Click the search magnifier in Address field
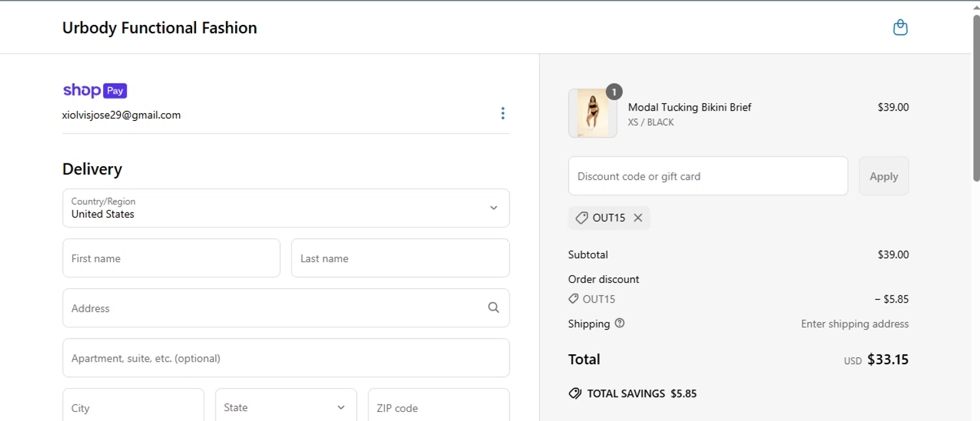The width and height of the screenshot is (980, 421). [x=493, y=307]
